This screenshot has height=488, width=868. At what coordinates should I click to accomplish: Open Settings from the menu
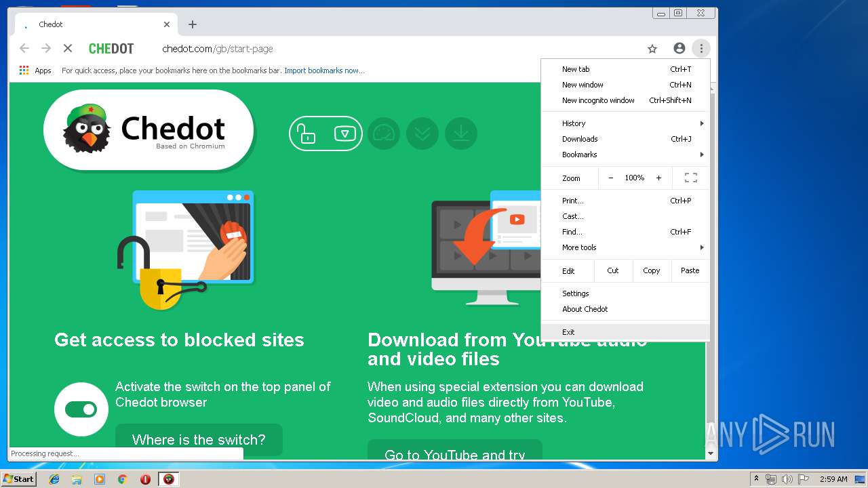pyautogui.click(x=625, y=293)
